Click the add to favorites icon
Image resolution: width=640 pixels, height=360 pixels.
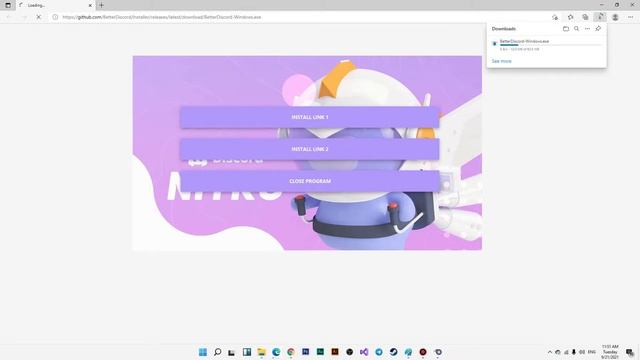click(x=555, y=17)
